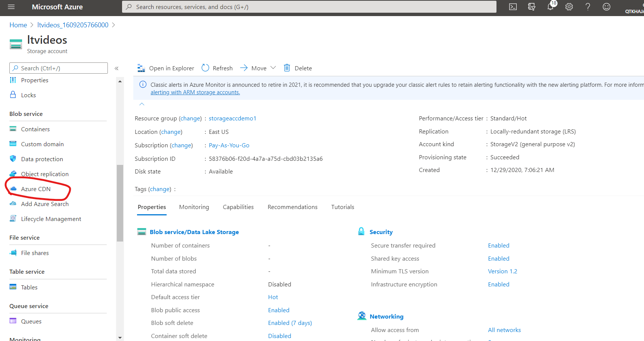Open portal settings gear icon
Screen dimensions: 644x341
(569, 7)
